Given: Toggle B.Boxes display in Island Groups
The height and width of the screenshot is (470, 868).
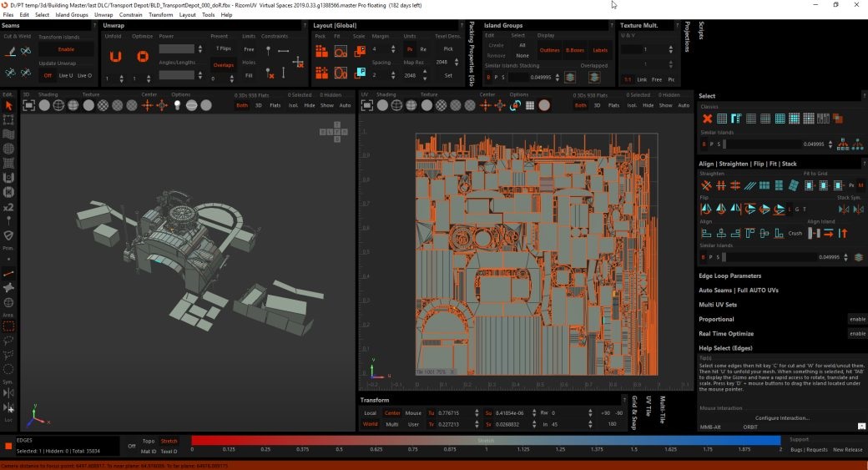Looking at the screenshot, I should (574, 50).
